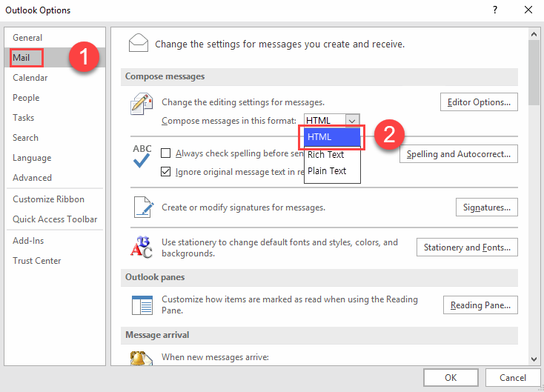Click the ABC spelling checkmark icon
The image size is (544, 392).
142,156
